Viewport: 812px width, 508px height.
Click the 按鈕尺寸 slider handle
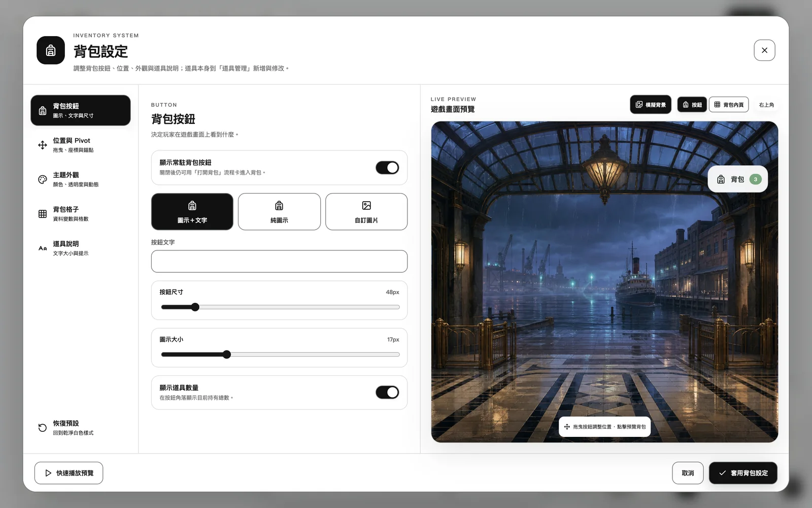pyautogui.click(x=195, y=307)
